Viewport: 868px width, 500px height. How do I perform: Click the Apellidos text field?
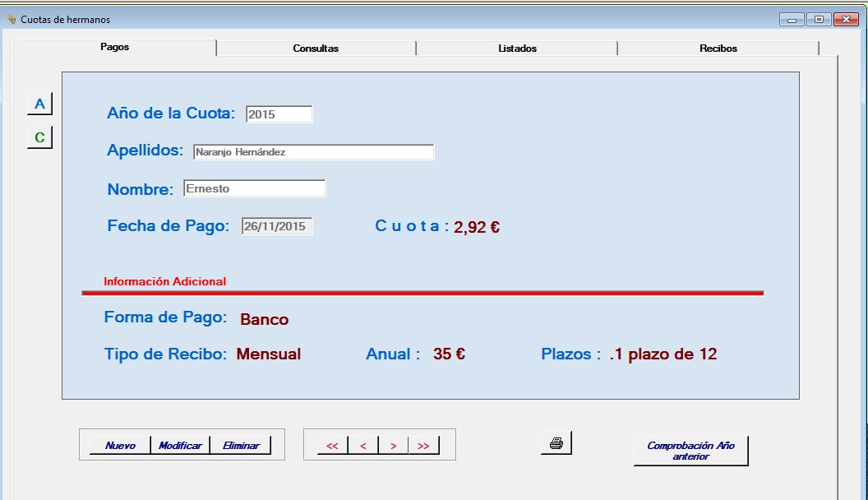(313, 152)
